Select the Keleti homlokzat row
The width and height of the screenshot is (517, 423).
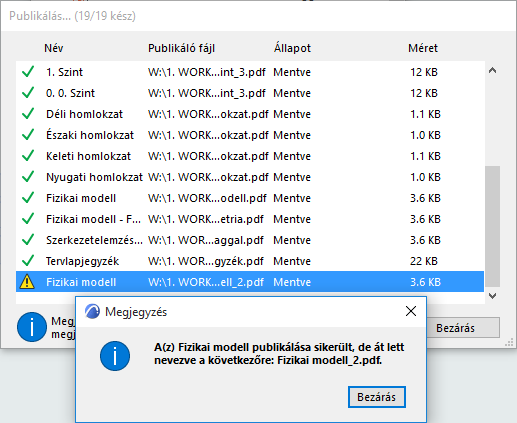(250, 156)
